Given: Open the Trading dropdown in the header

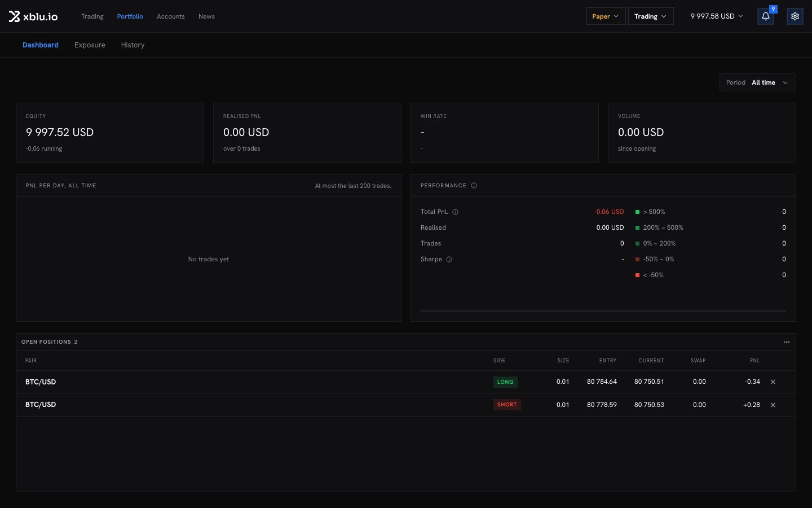Looking at the screenshot, I should click(x=651, y=16).
